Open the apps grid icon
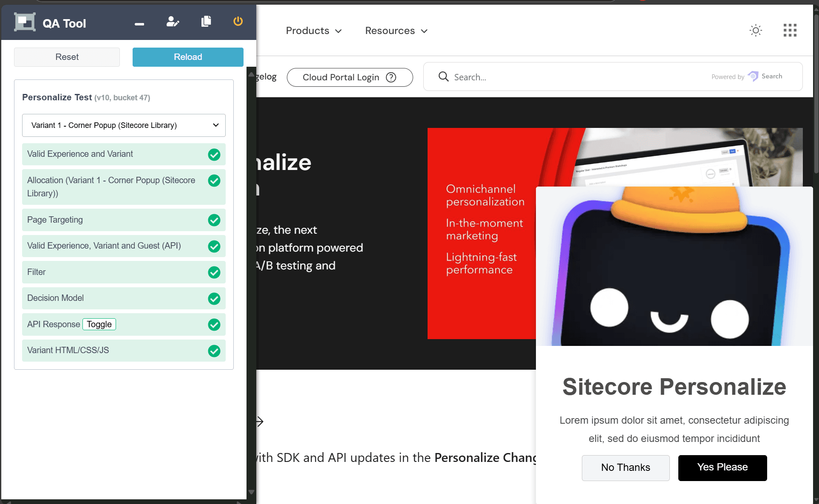 coord(790,30)
